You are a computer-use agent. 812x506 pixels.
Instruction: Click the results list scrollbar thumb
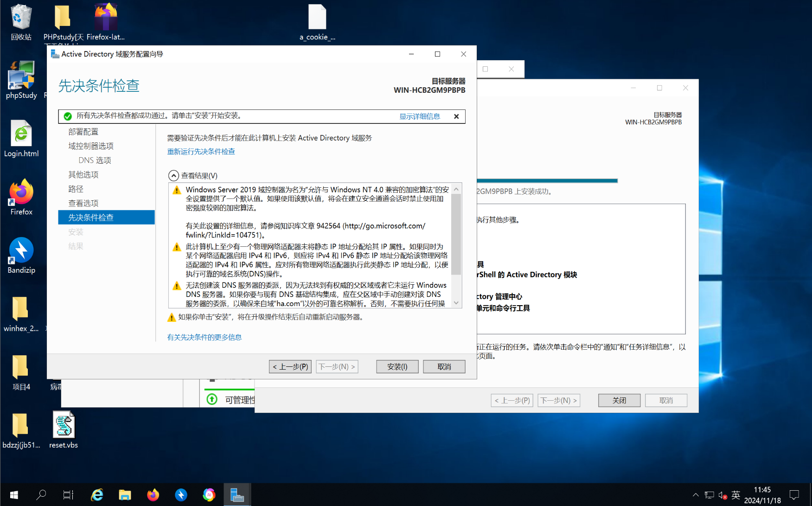tap(456, 234)
